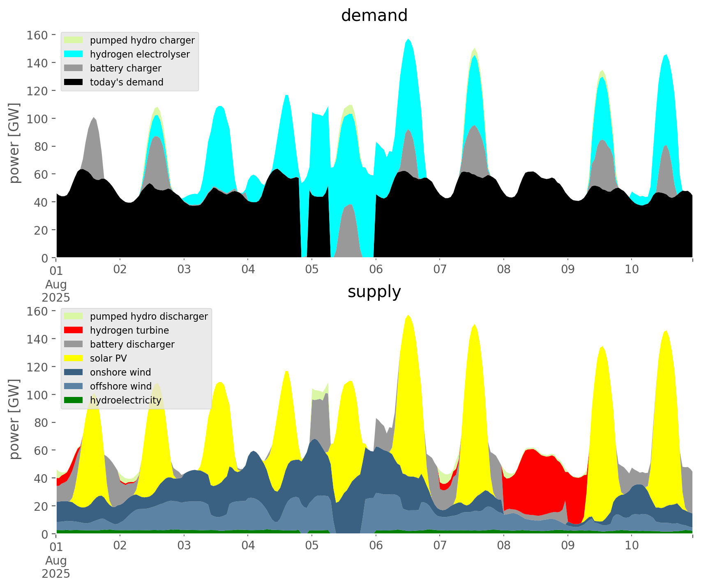
Task: Click the gray battery charger legend swatch
Action: point(74,68)
